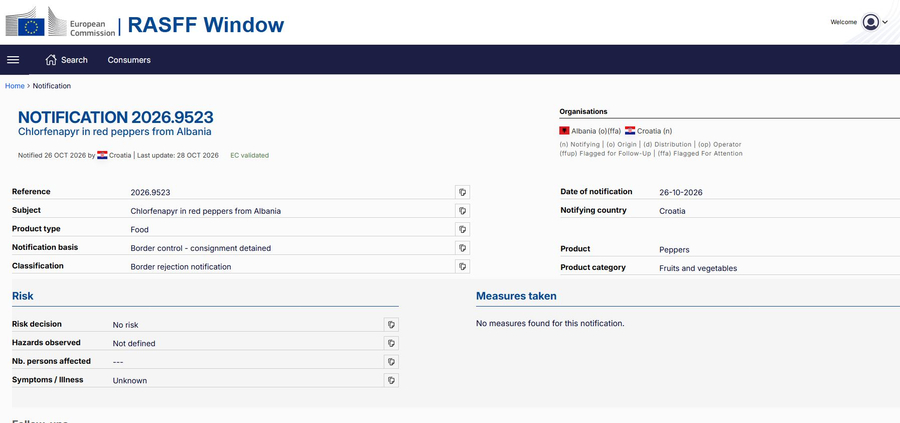Select the Product type value Food
Screen dimensions: 900x423
click(139, 229)
